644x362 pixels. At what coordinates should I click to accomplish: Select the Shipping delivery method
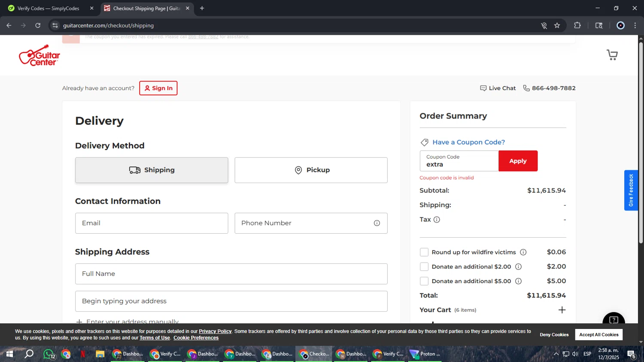152,170
